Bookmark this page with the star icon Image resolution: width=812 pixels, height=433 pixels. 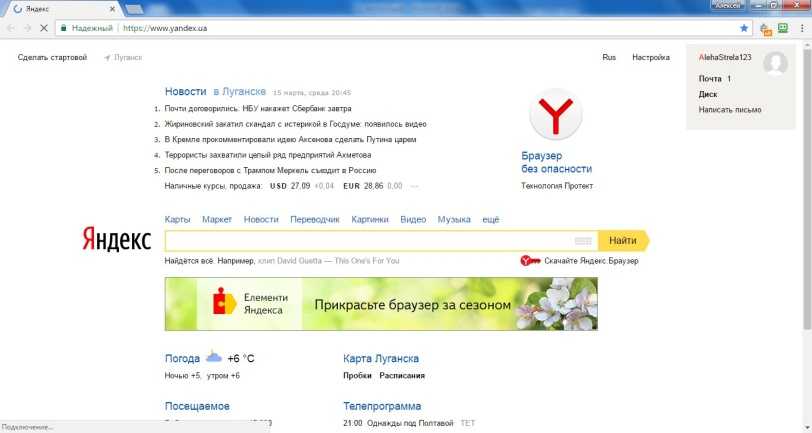[743, 28]
